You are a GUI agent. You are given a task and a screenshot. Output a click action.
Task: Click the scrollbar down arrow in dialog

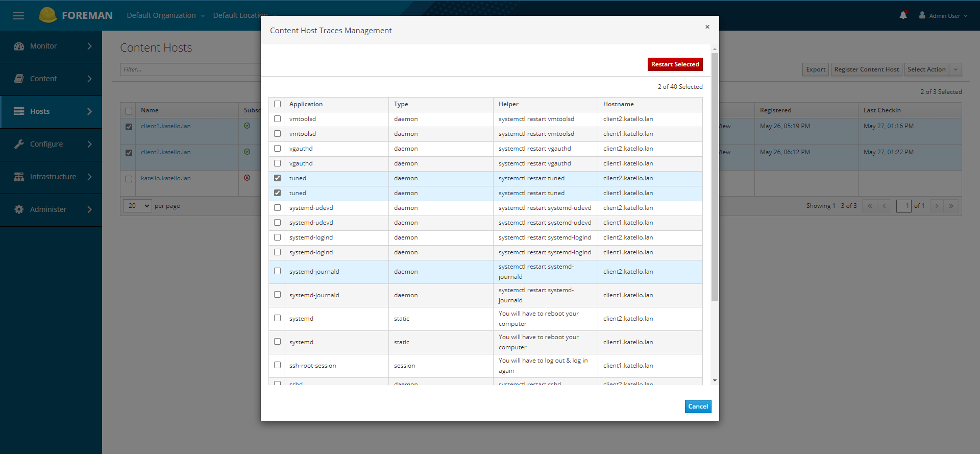[x=715, y=380]
